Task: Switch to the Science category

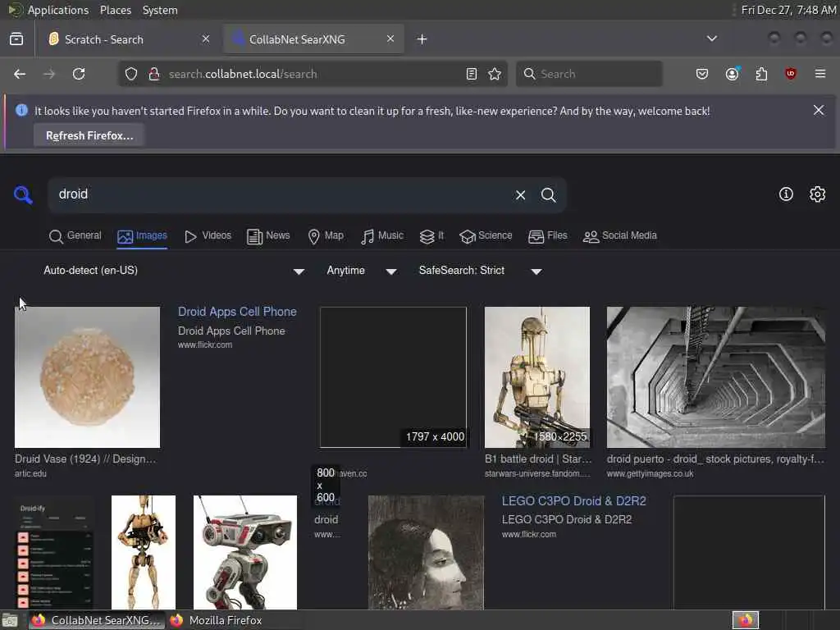Action: tap(486, 235)
